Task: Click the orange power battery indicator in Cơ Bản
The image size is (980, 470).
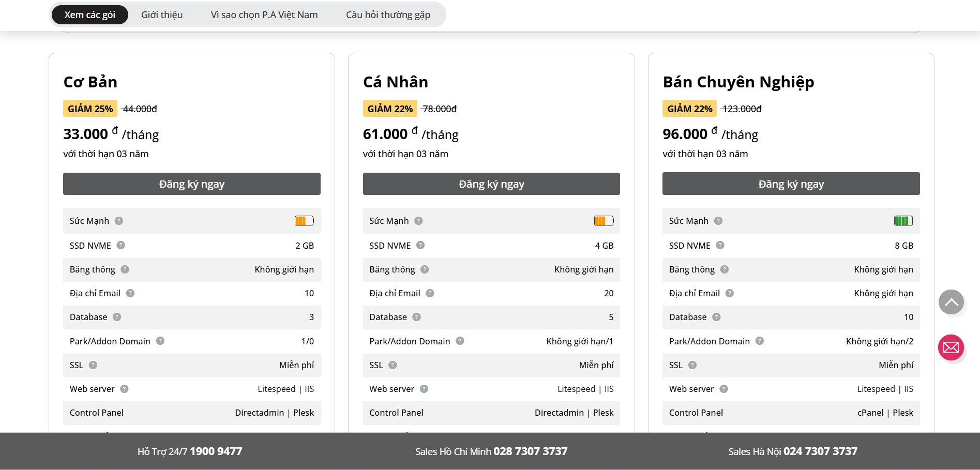Action: [x=304, y=221]
